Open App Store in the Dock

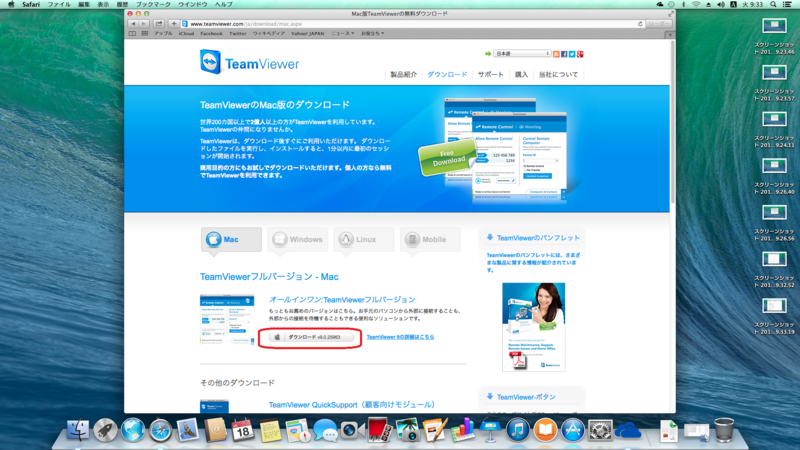(x=572, y=430)
